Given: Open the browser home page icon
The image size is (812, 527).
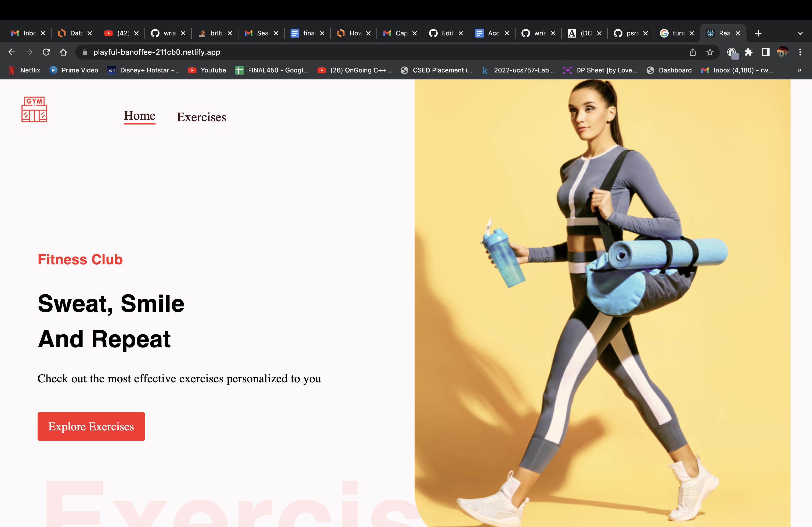Looking at the screenshot, I should click(x=63, y=52).
